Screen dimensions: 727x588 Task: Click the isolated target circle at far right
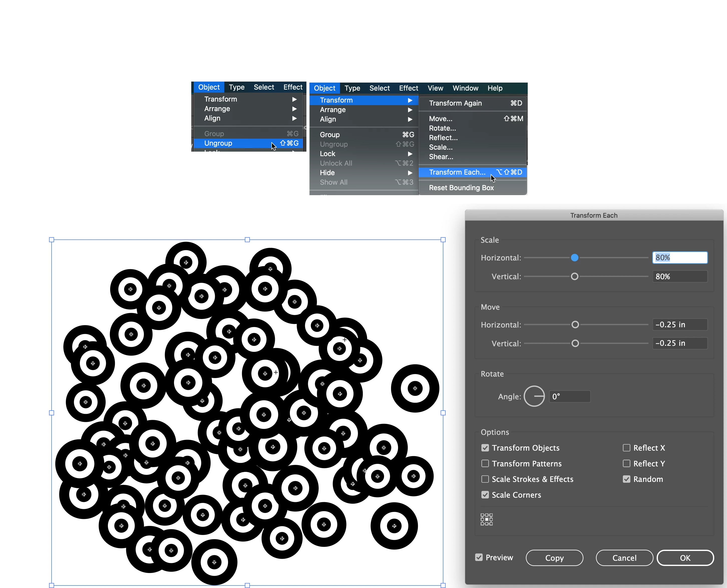(x=415, y=388)
